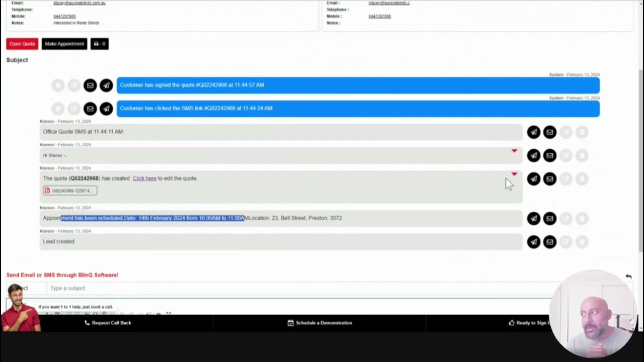Image resolution: width=644 pixels, height=362 pixels.
Task: Click the reply arrow icon above subject field
Action: [628, 277]
